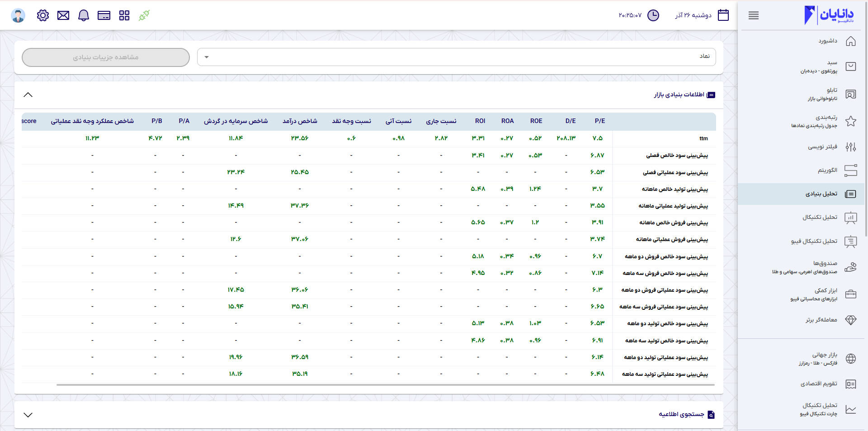Click the P/E column header
The image size is (868, 431).
point(599,121)
